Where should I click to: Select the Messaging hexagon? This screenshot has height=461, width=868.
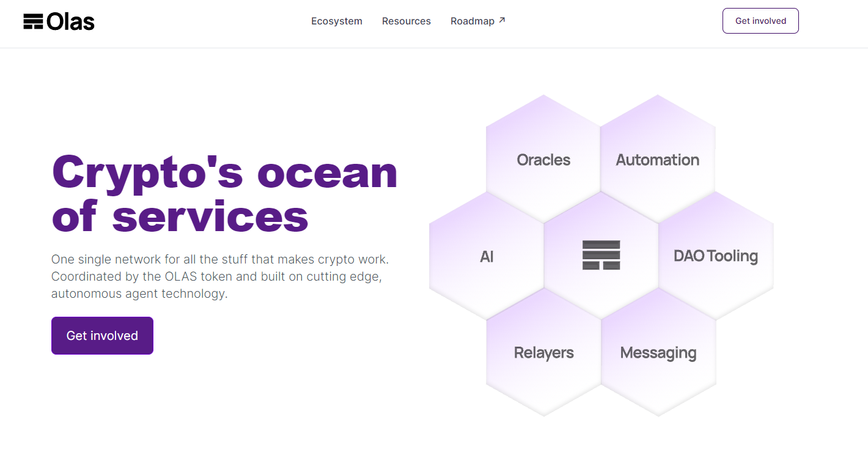tap(658, 352)
